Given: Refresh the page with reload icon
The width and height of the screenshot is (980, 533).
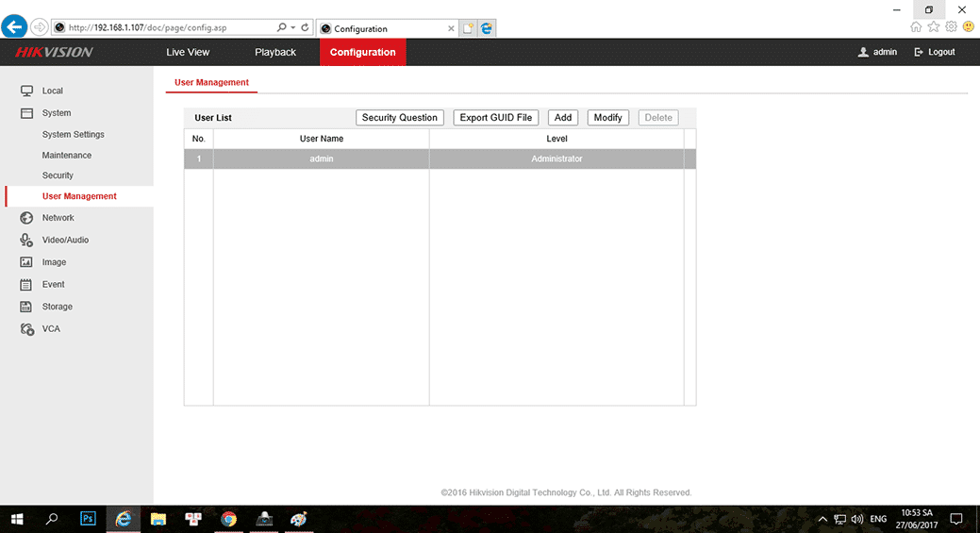Looking at the screenshot, I should 305,27.
